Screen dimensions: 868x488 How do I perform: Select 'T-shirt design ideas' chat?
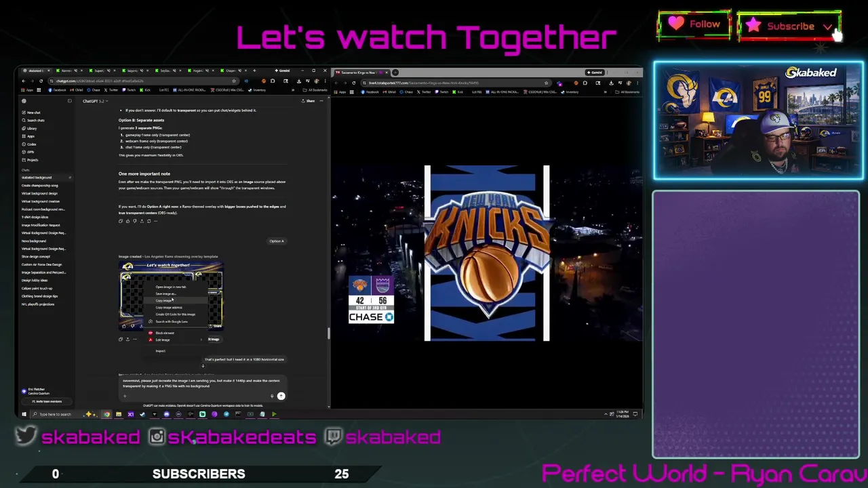click(x=35, y=217)
